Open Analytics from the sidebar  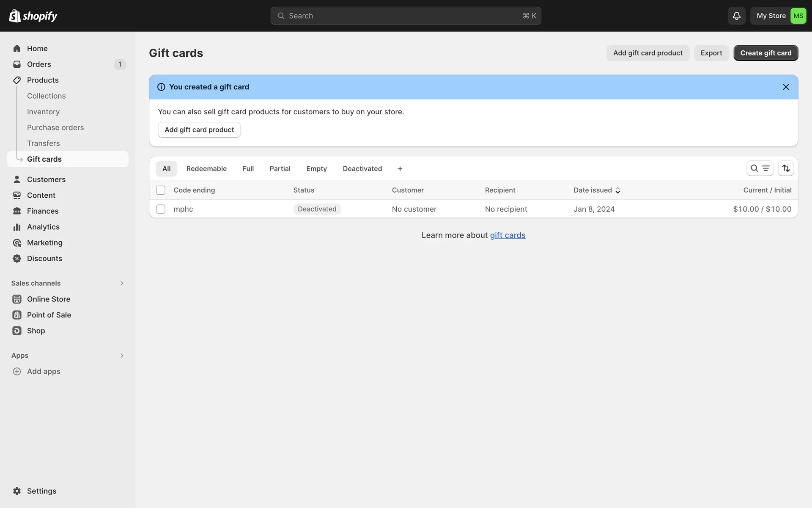click(x=43, y=227)
